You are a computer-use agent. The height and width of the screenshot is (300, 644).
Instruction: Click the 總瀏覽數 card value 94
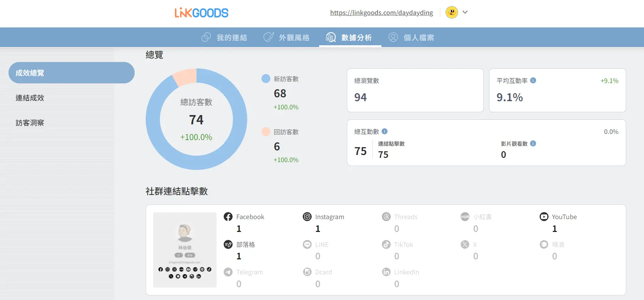[x=360, y=97]
